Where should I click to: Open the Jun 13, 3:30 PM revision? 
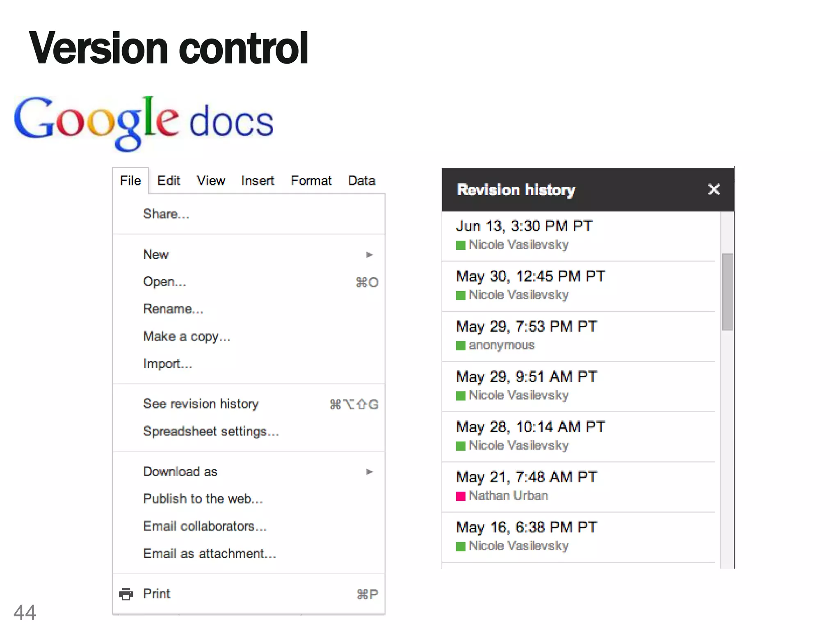(x=524, y=226)
